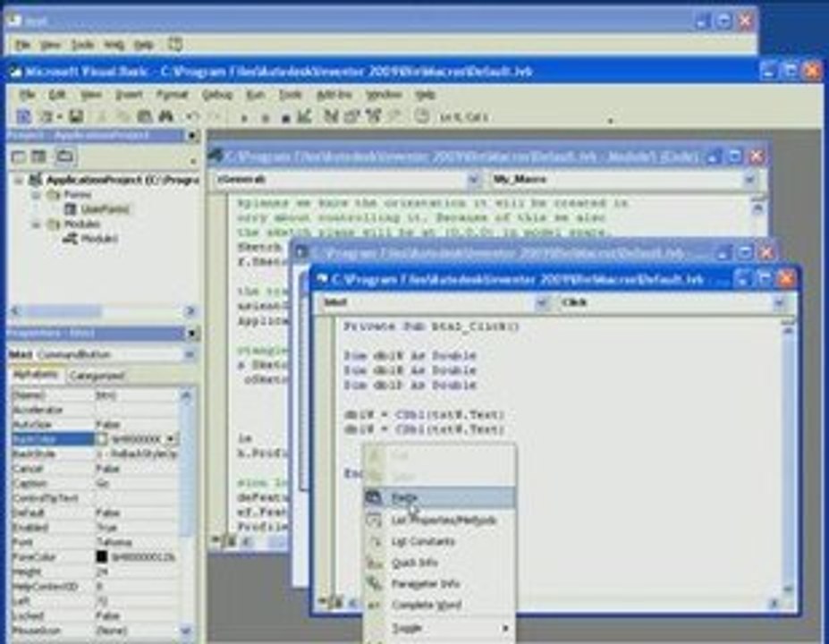The height and width of the screenshot is (644, 829).
Task: Expand the Toggle submenu in context menu
Action: click(x=439, y=628)
